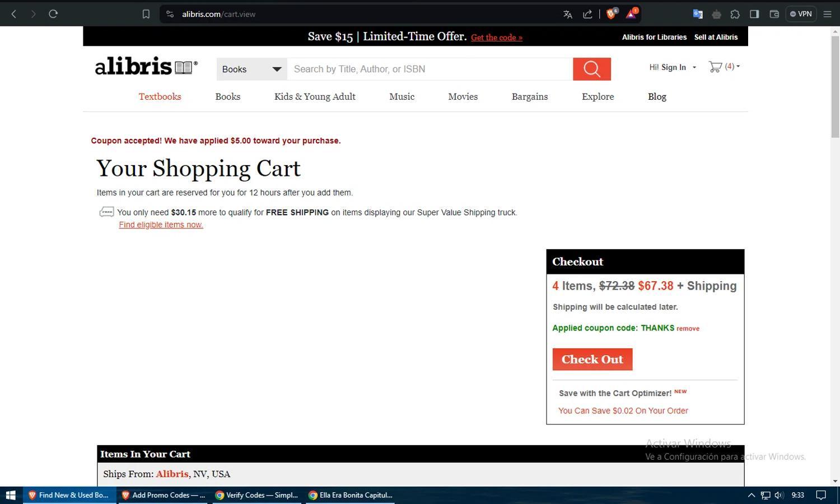
Task: Open the Movies menu
Action: coord(463,96)
